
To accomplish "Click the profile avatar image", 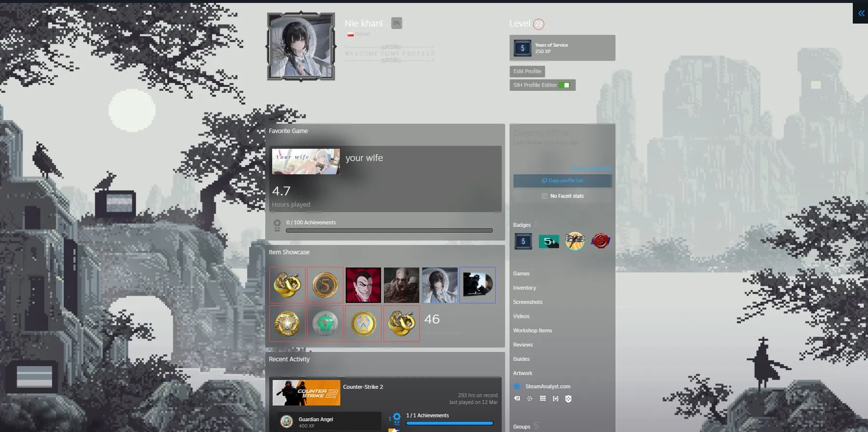I will [301, 47].
